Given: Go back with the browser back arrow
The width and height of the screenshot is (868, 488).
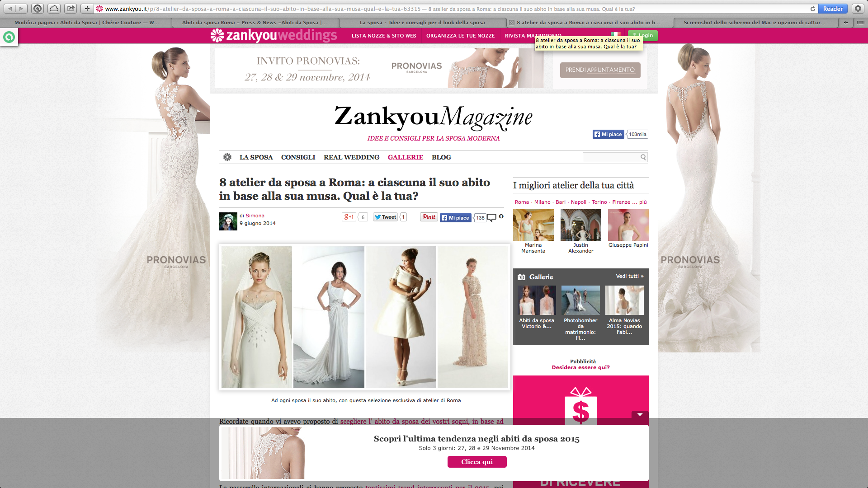Looking at the screenshot, I should pyautogui.click(x=10, y=9).
